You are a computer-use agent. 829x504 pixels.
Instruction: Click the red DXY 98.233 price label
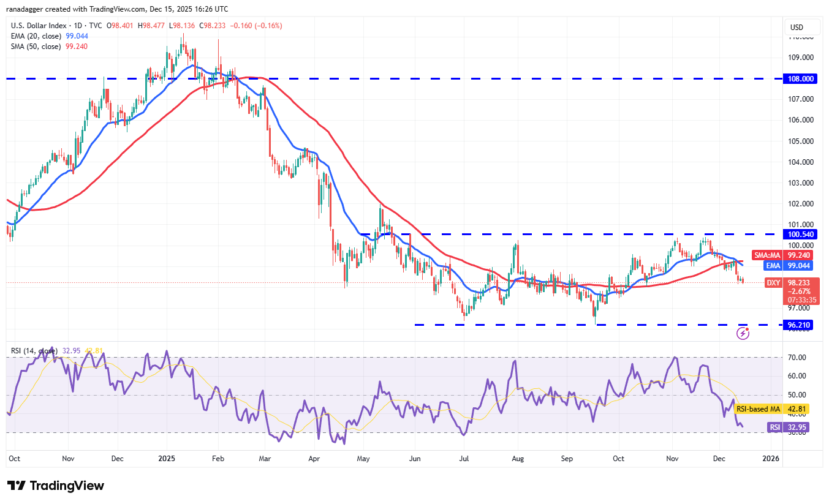[x=790, y=282]
